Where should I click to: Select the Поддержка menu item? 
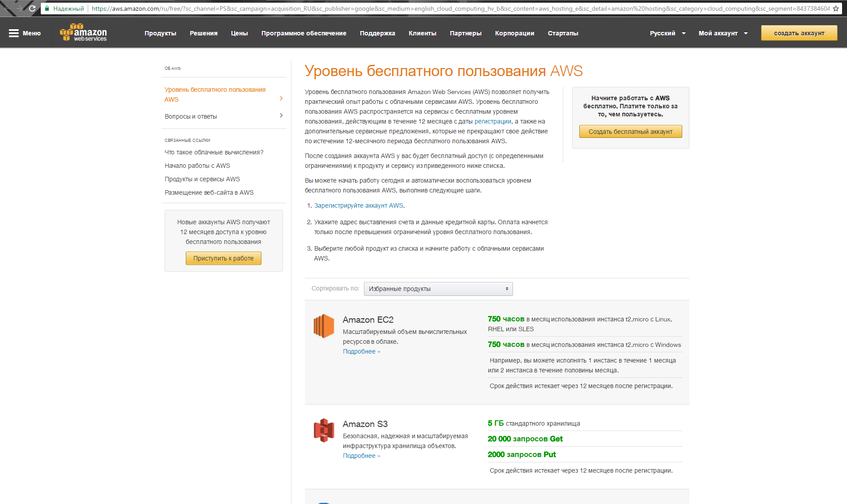[x=377, y=33]
